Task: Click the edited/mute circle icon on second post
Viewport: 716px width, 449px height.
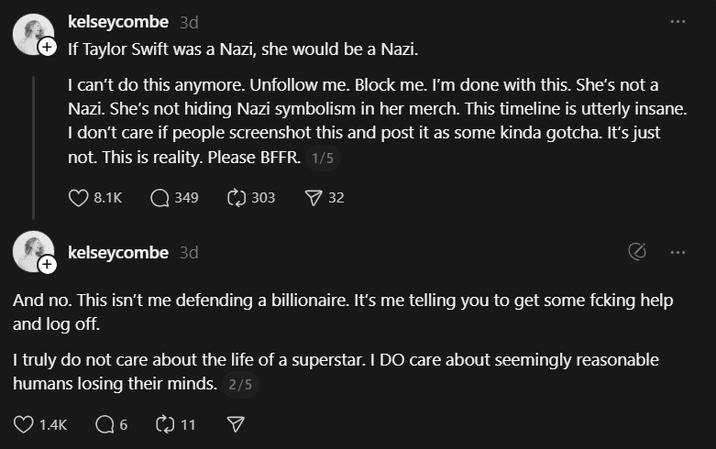Action: click(636, 252)
